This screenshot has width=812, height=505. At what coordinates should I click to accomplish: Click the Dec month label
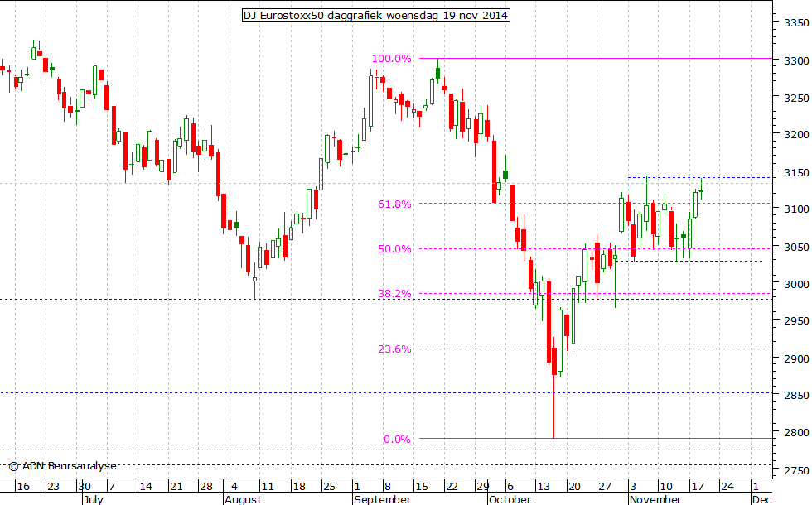761,499
